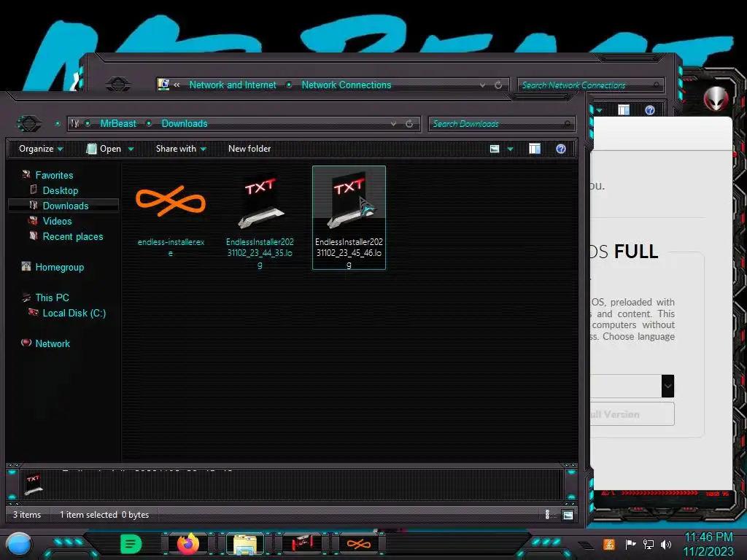This screenshot has height=560, width=747.
Task: Expand address dropdown in Network Connections window
Action: coord(483,85)
